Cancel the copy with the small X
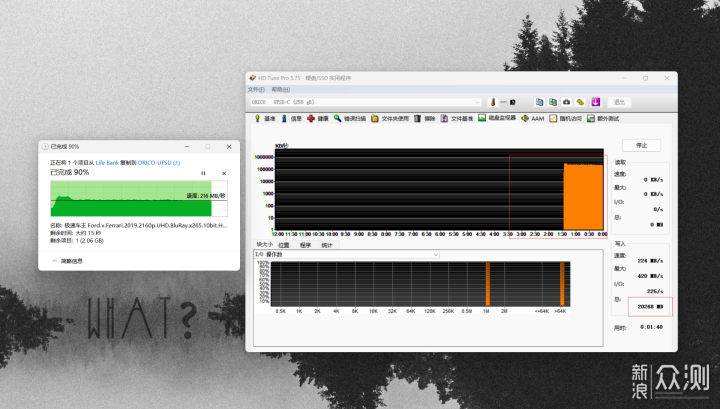Viewport: 720px width, 409px height. (224, 173)
